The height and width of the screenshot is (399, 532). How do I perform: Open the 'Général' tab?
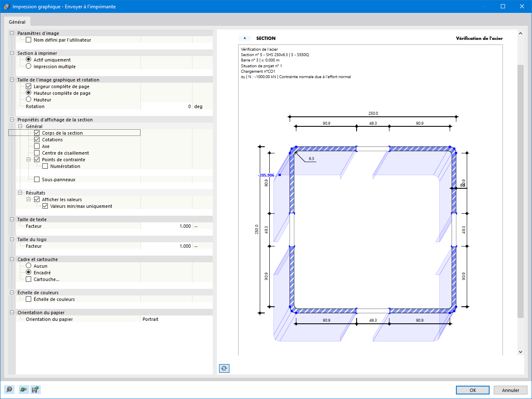[17, 22]
